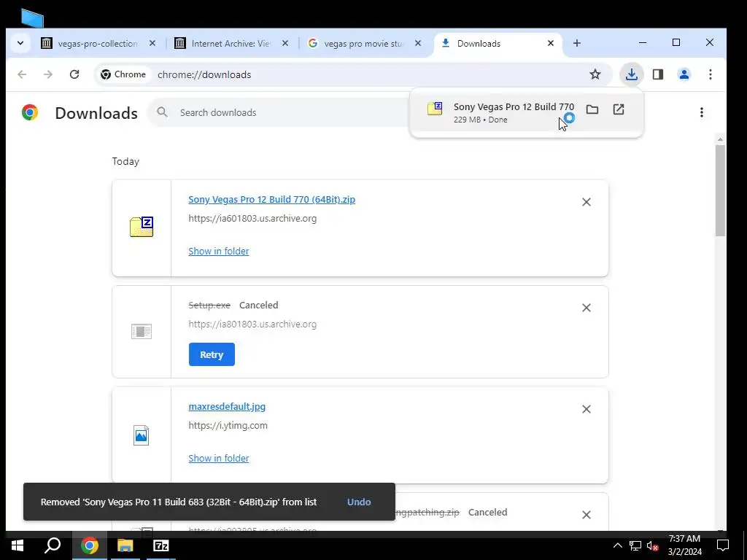
Task: Click the Chrome site info chip
Action: click(123, 74)
